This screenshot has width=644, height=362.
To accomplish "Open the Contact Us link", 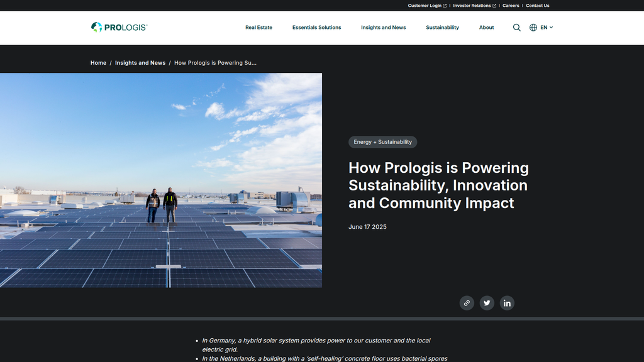I will pos(537,6).
